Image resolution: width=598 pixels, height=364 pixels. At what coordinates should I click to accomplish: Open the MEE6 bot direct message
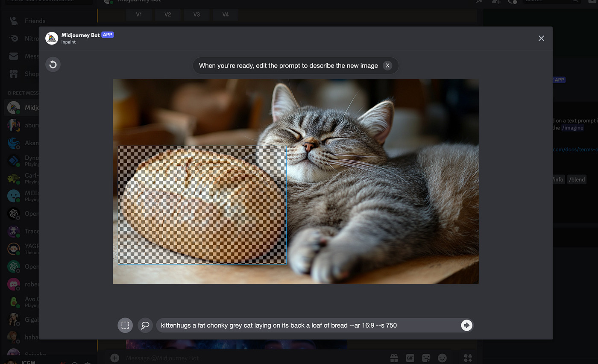coord(22,196)
